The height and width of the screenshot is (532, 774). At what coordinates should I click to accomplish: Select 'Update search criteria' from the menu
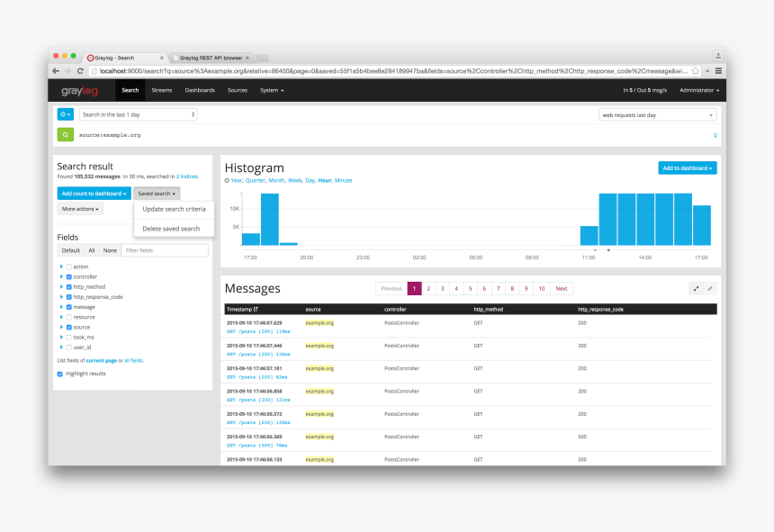(174, 209)
